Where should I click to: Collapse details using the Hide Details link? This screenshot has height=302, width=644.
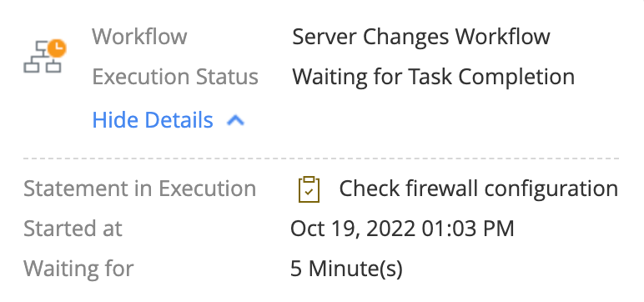(153, 120)
